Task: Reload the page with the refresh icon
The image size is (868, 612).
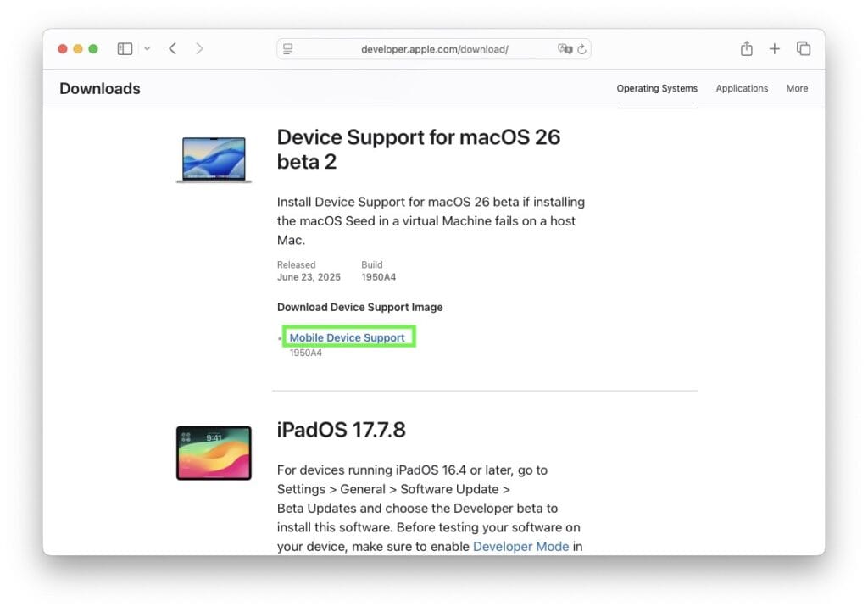Action: click(x=581, y=49)
